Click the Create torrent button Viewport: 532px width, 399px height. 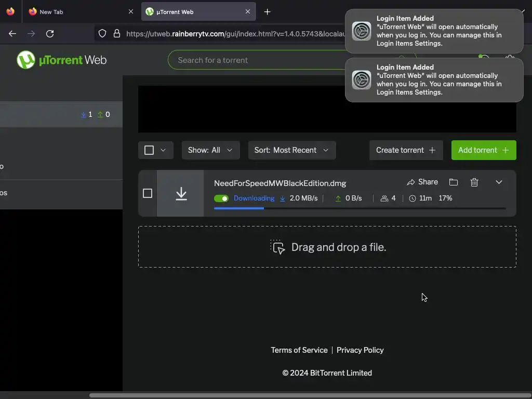click(406, 150)
